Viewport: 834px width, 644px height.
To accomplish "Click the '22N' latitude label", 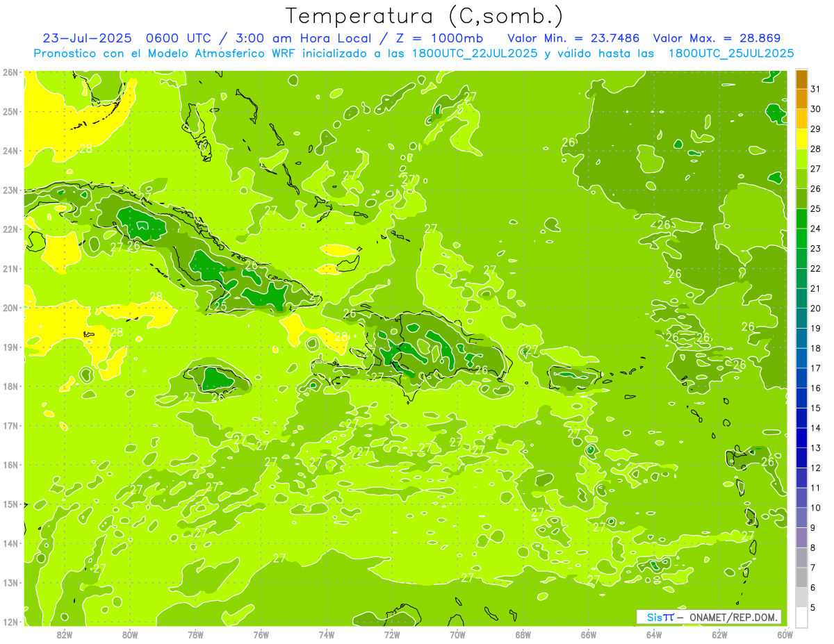I will (x=10, y=229).
